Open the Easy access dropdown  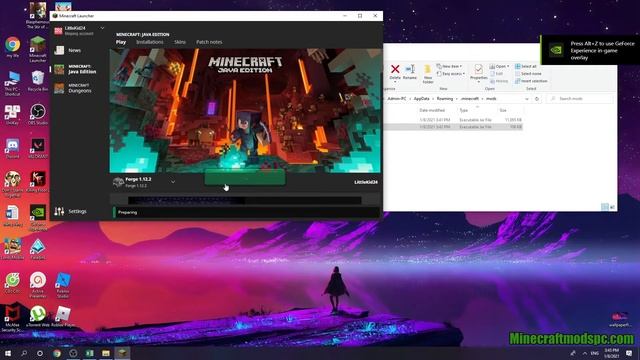pyautogui.click(x=451, y=73)
